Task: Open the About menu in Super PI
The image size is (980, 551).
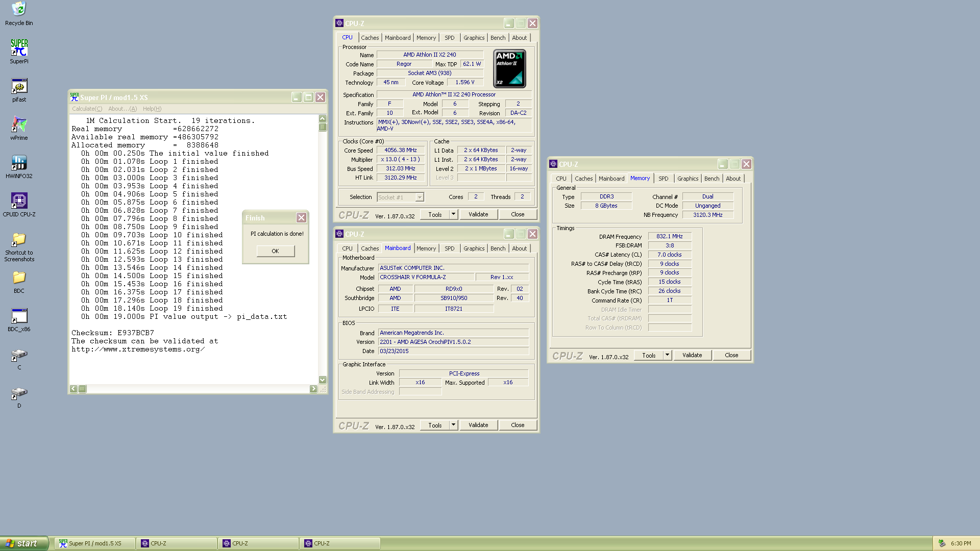Action: click(122, 109)
